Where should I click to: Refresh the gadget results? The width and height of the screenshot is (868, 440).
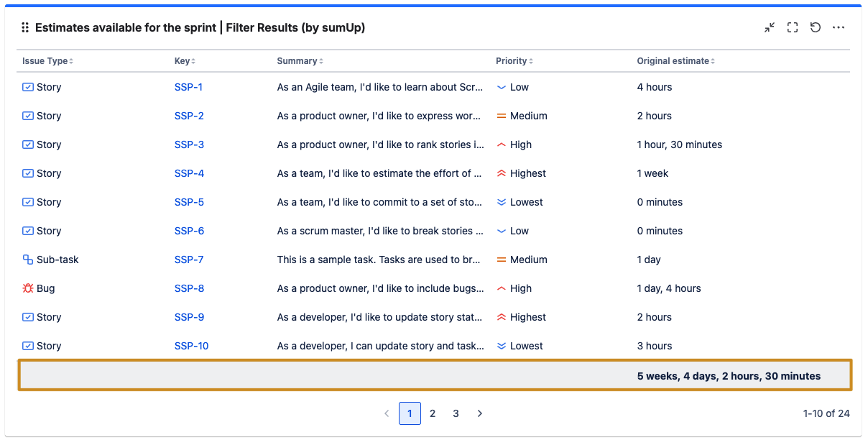[x=816, y=27]
